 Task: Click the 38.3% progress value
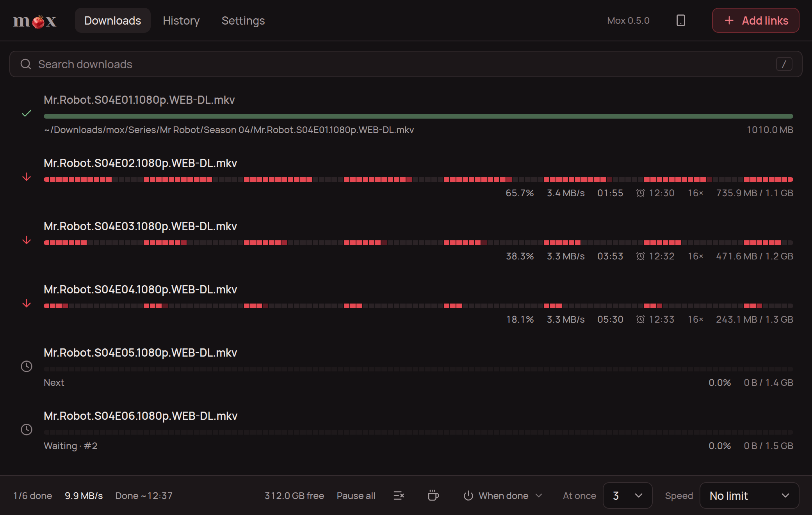[x=520, y=256]
